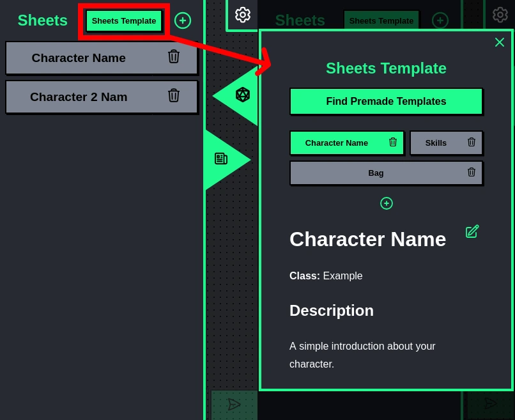Open the sheets newspaper panel icon
The width and height of the screenshot is (515, 420).
[221, 159]
